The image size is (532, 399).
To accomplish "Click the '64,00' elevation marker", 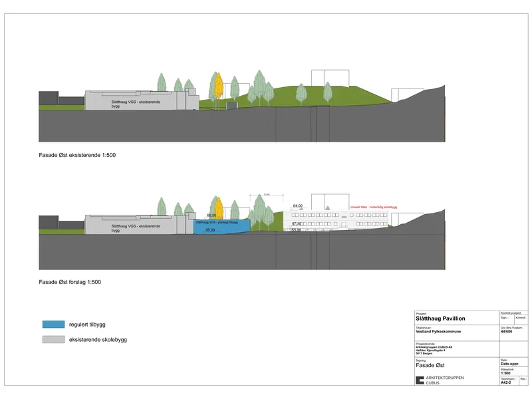I will pyautogui.click(x=297, y=206).
